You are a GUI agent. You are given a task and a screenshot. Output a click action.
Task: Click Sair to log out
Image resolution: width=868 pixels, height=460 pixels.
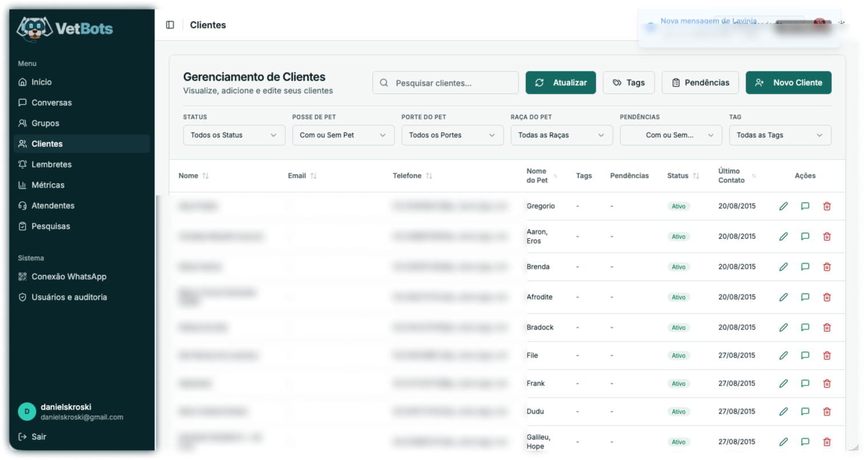(x=32, y=437)
